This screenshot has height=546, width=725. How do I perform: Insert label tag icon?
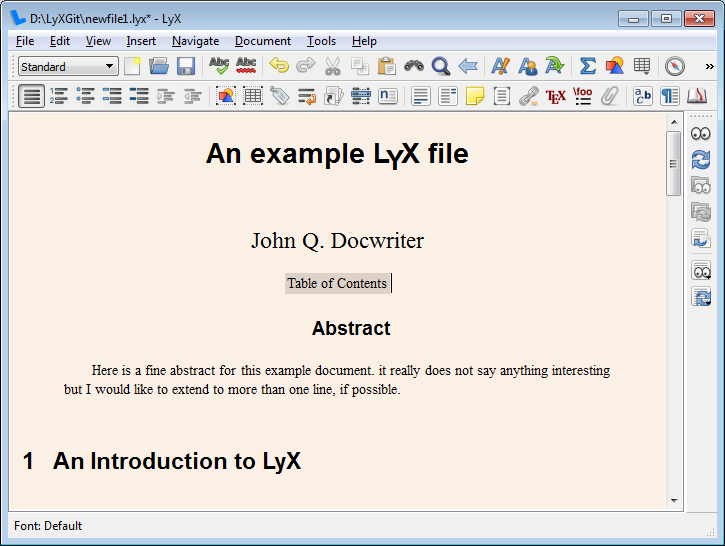(280, 96)
